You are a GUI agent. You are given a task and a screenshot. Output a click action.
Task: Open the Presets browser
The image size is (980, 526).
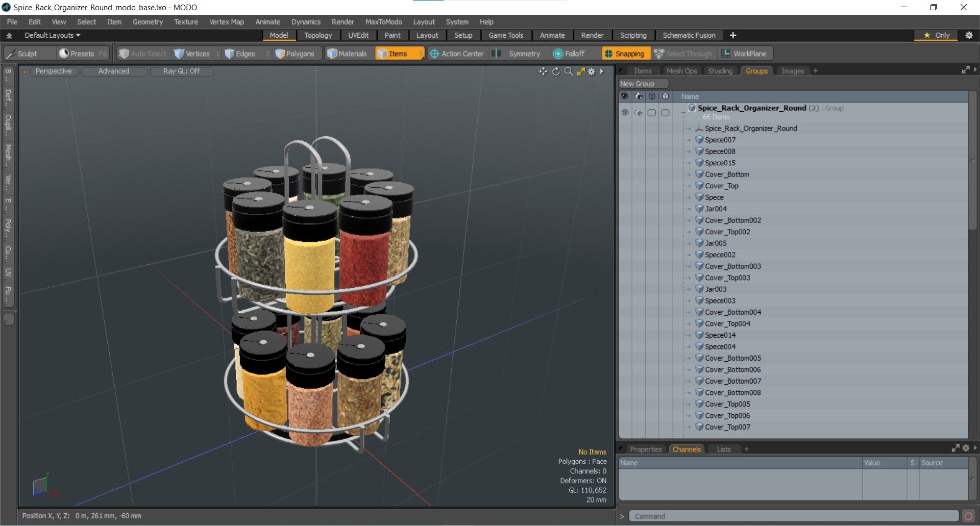coord(82,54)
